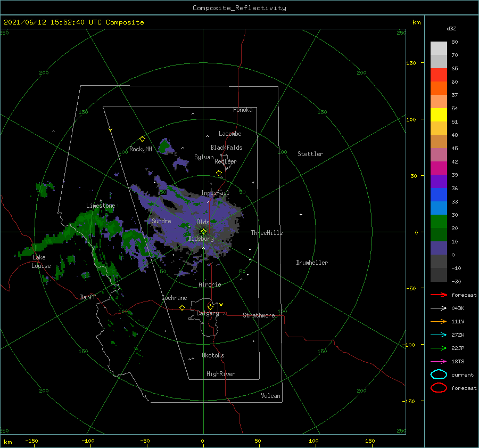Click the Sylvan label
479x448 pixels.
pyautogui.click(x=204, y=157)
